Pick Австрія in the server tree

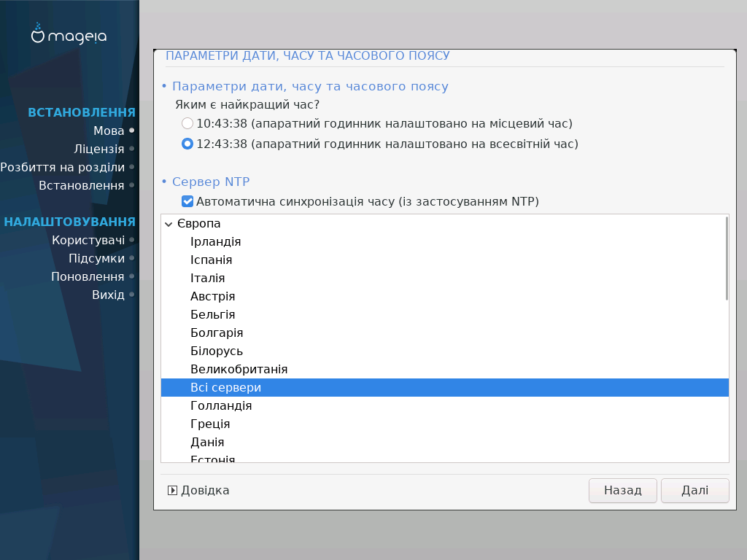click(212, 297)
